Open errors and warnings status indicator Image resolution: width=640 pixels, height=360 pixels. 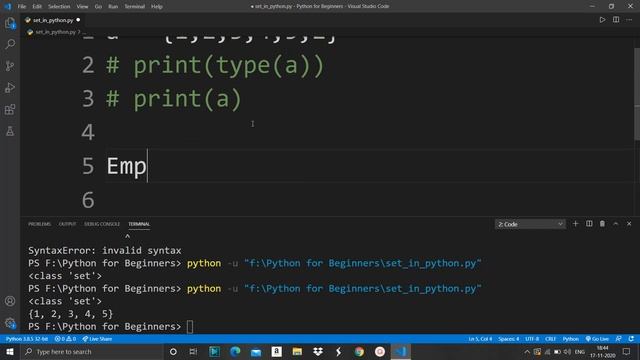tap(65, 339)
